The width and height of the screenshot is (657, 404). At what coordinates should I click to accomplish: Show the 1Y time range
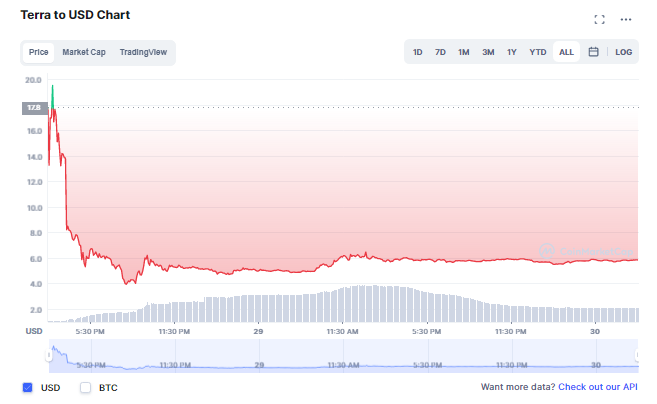(511, 52)
